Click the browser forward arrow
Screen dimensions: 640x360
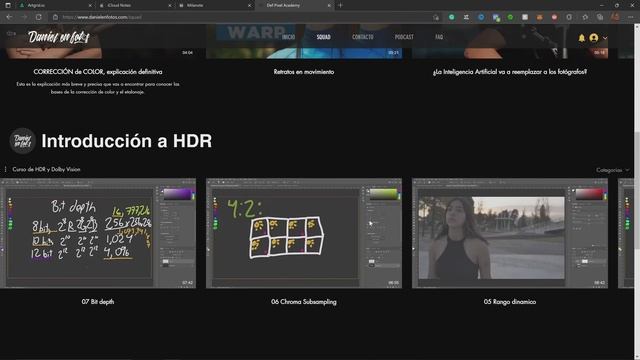[24, 17]
